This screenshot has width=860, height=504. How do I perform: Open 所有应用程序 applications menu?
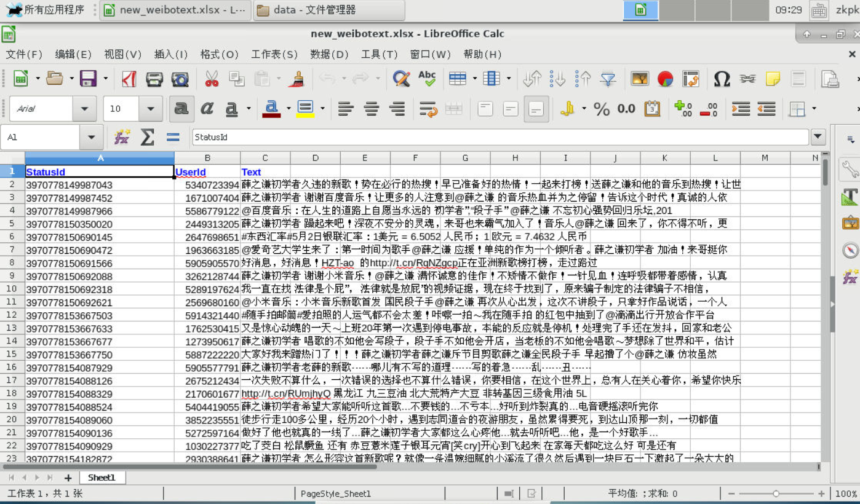pyautogui.click(x=46, y=10)
